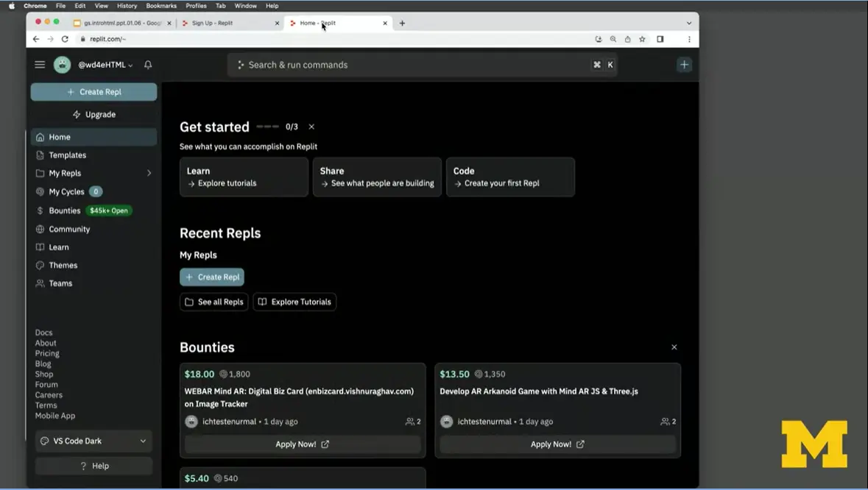Click the @wd4eHTML profile avatar
Viewport: 868px width, 490px height.
click(62, 64)
